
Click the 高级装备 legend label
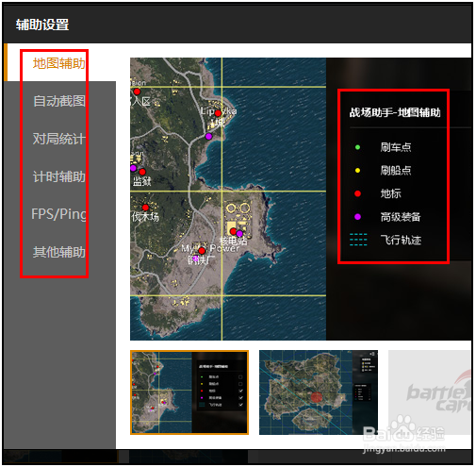(x=401, y=217)
